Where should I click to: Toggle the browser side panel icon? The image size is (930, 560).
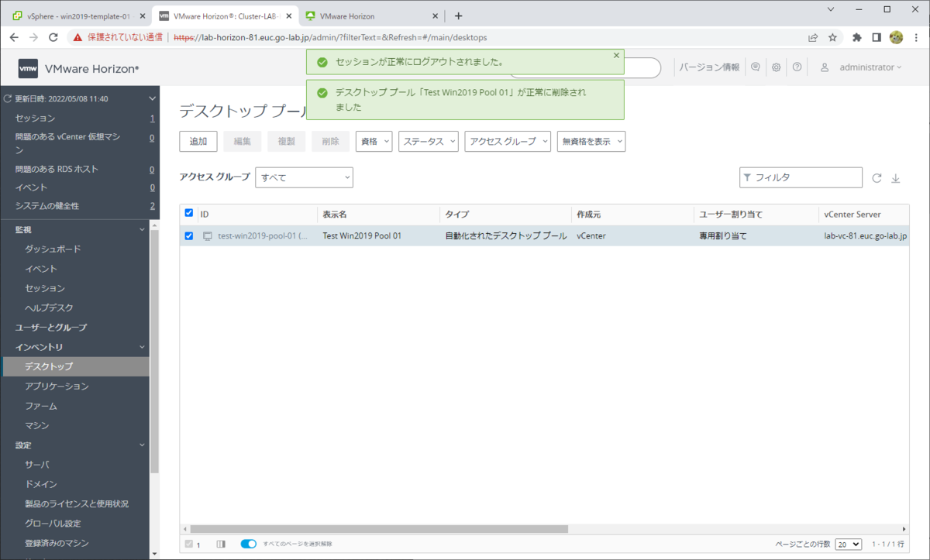877,37
